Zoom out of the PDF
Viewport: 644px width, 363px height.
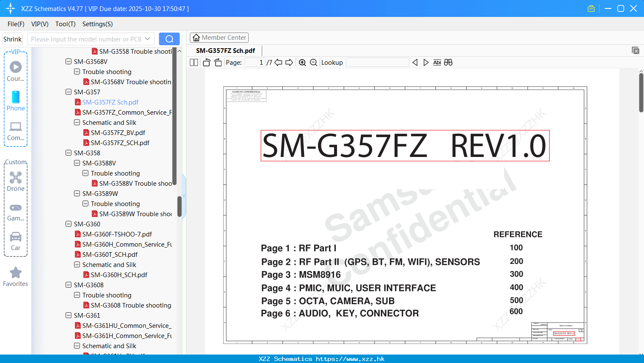[x=313, y=62]
